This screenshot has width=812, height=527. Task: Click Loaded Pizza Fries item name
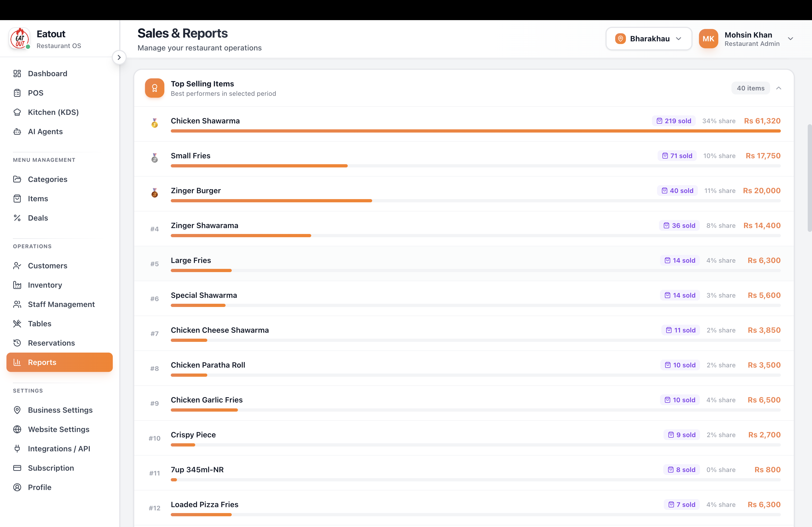(204, 504)
